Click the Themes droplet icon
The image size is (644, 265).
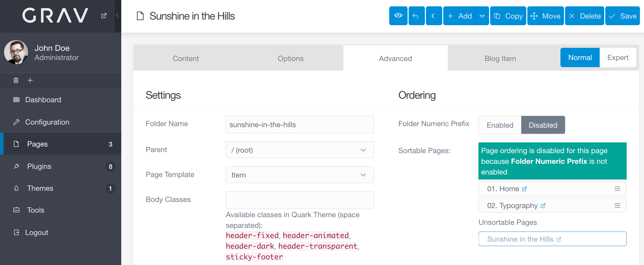pos(16,188)
